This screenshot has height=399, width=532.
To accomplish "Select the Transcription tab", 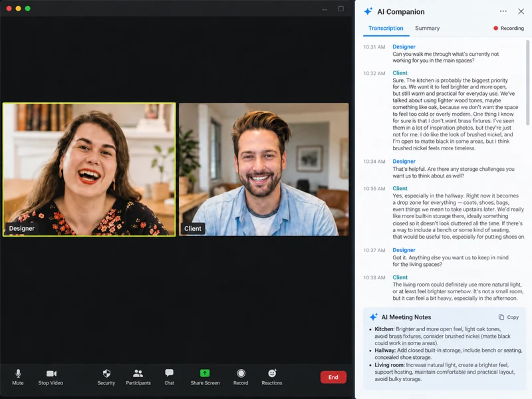I will pos(386,28).
